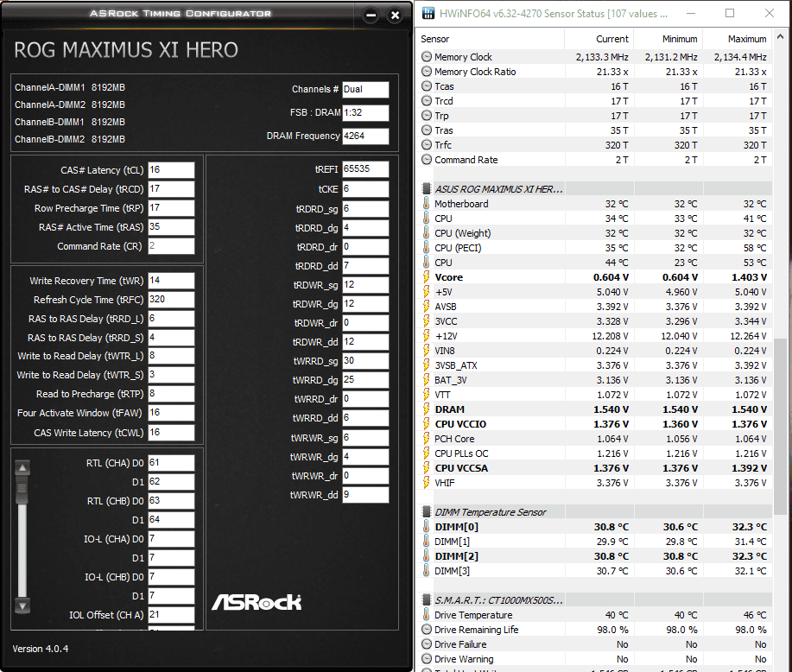This screenshot has height=672, width=792.
Task: Click the Drive Failure status icon
Action: (x=427, y=644)
